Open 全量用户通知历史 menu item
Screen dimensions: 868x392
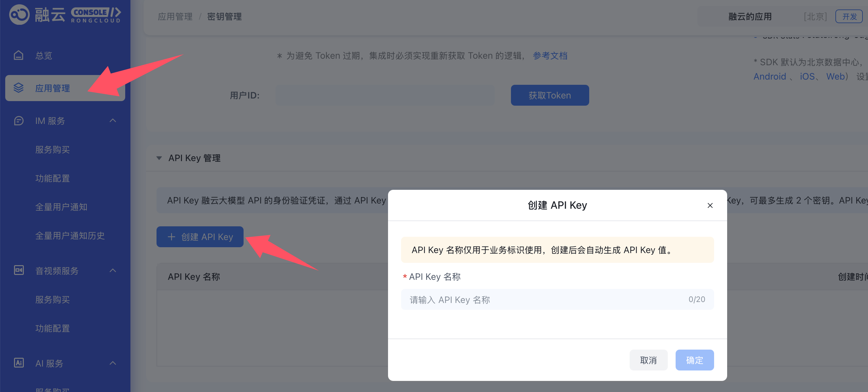[x=70, y=235]
